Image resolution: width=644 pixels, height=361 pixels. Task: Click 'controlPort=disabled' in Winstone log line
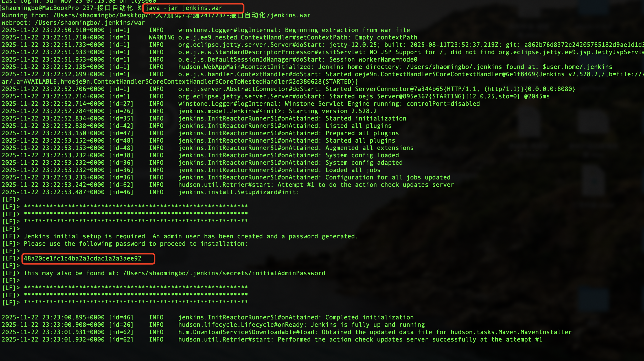[443, 104]
